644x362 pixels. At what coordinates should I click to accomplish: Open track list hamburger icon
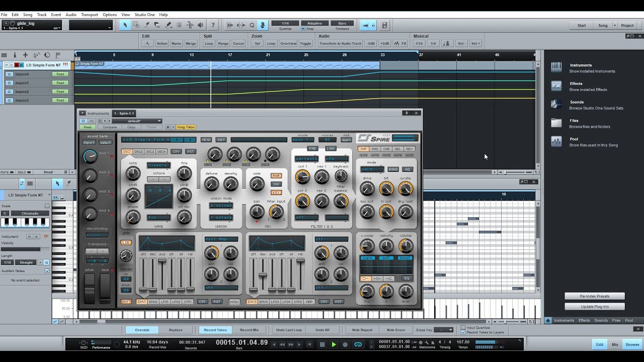point(4,55)
